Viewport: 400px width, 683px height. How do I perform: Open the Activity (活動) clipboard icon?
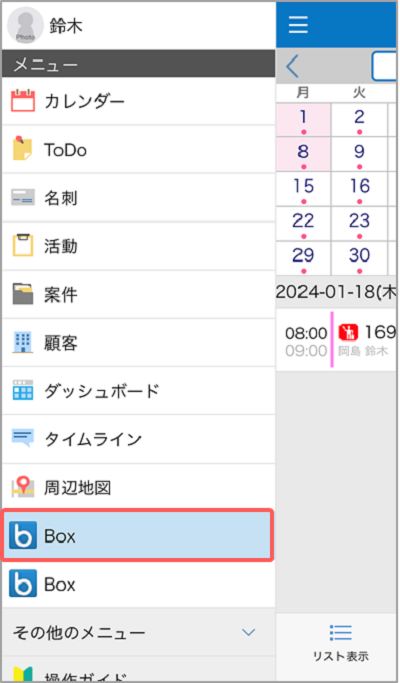(23, 246)
